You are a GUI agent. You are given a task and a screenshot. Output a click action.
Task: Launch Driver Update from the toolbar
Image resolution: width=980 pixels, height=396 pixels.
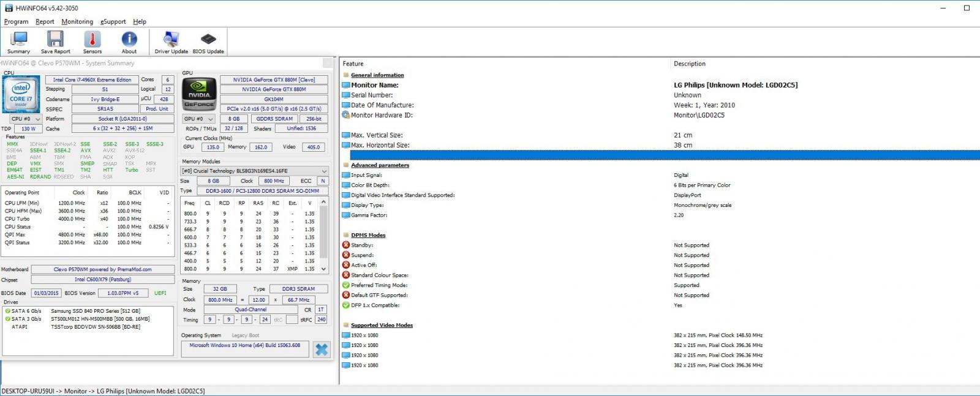coord(171,42)
